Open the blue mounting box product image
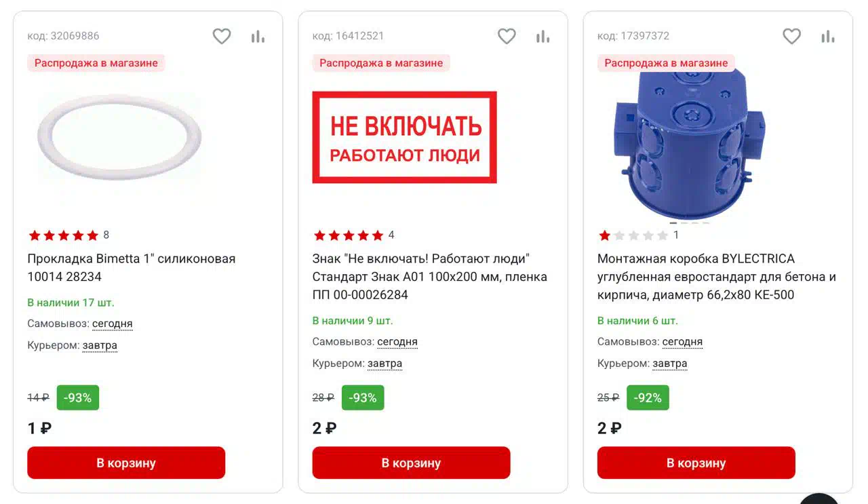This screenshot has height=504, width=868. (689, 144)
